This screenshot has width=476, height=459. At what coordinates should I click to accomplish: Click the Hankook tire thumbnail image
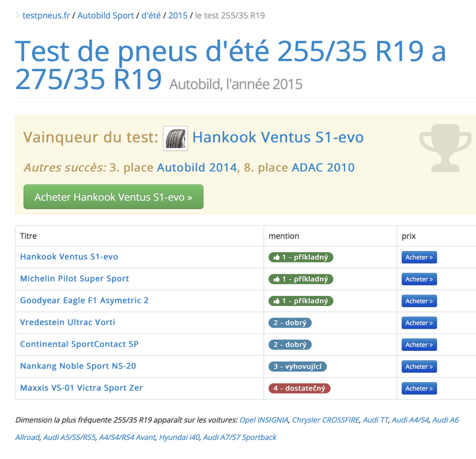click(175, 138)
